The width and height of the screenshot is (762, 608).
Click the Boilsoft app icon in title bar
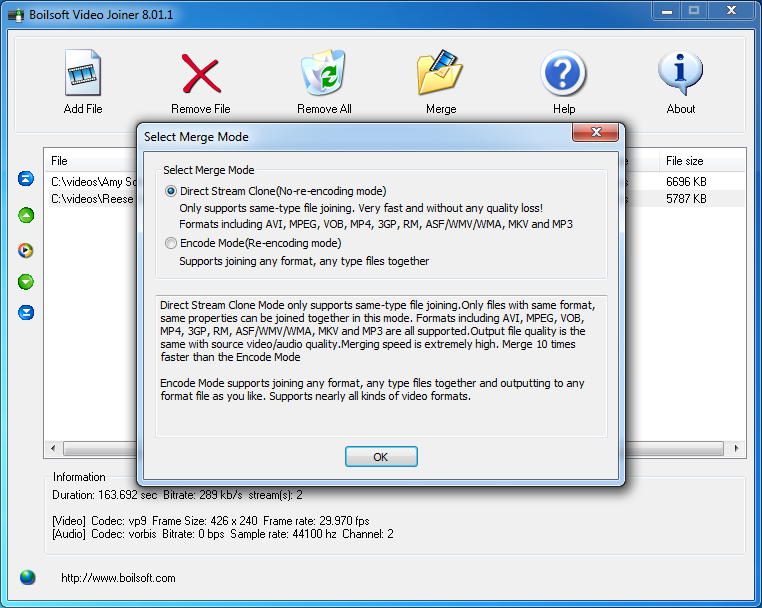click(x=16, y=15)
